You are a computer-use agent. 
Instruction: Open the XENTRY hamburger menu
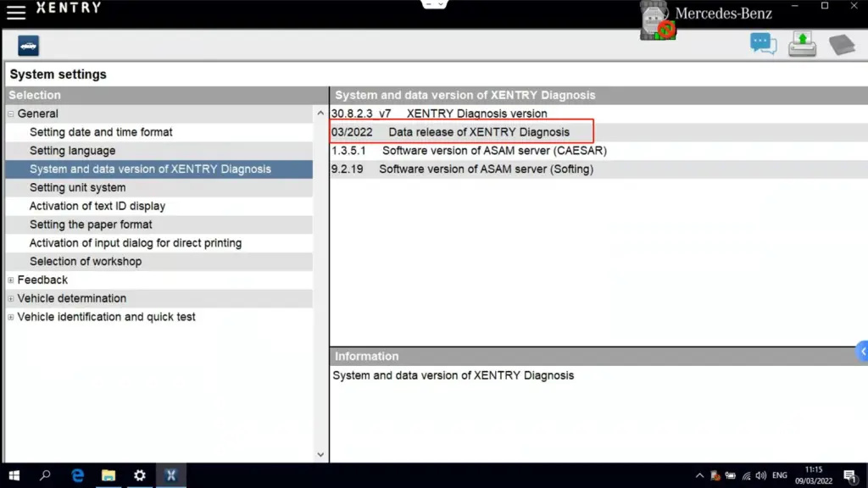pos(16,12)
